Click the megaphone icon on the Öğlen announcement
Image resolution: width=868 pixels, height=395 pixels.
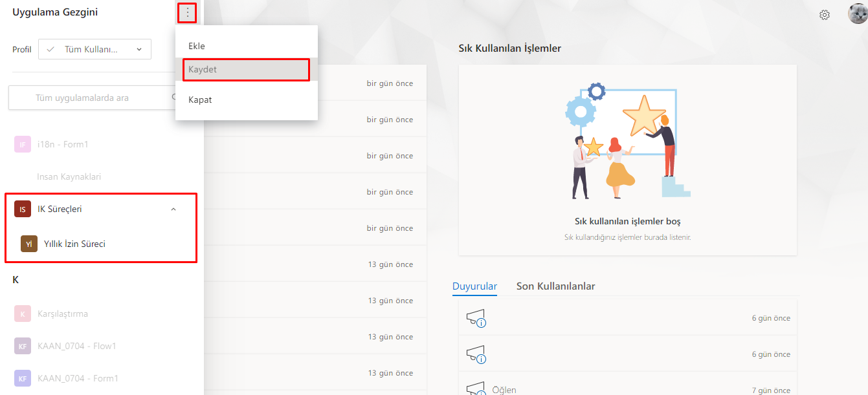476,389
